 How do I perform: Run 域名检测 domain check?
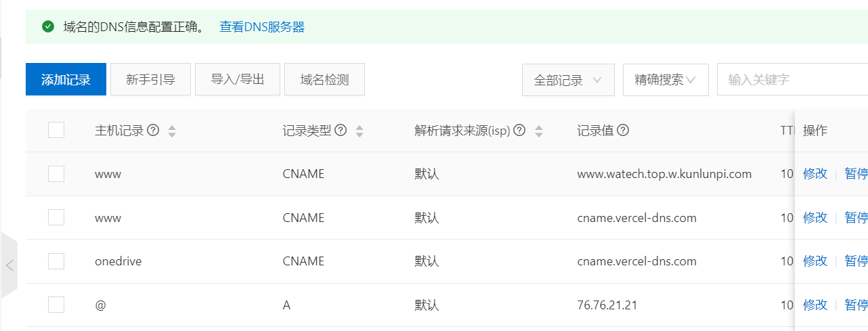324,80
